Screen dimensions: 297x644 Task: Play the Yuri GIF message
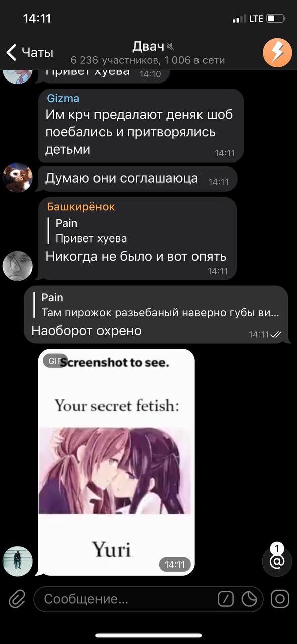[117, 462]
